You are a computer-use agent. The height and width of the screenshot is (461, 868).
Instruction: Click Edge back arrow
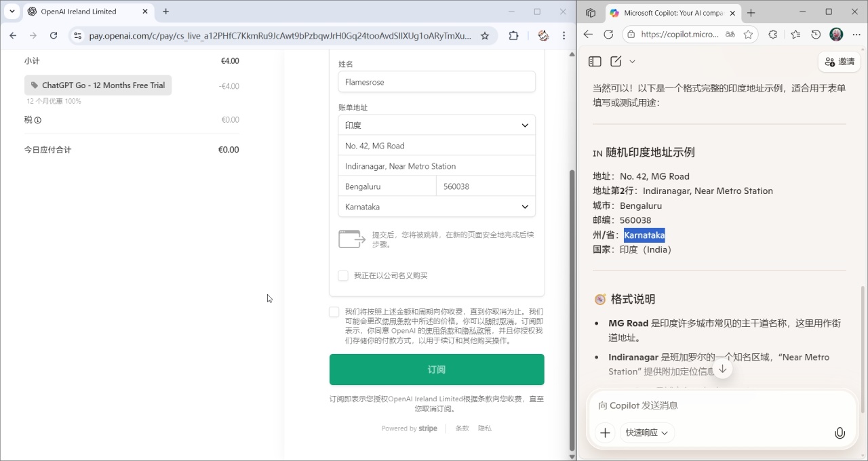(588, 35)
